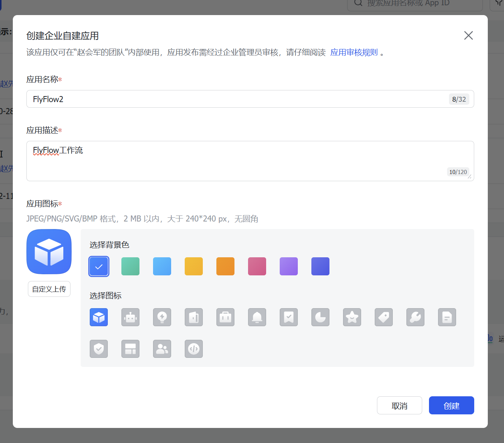Click the 取消 cancel button

point(400,405)
